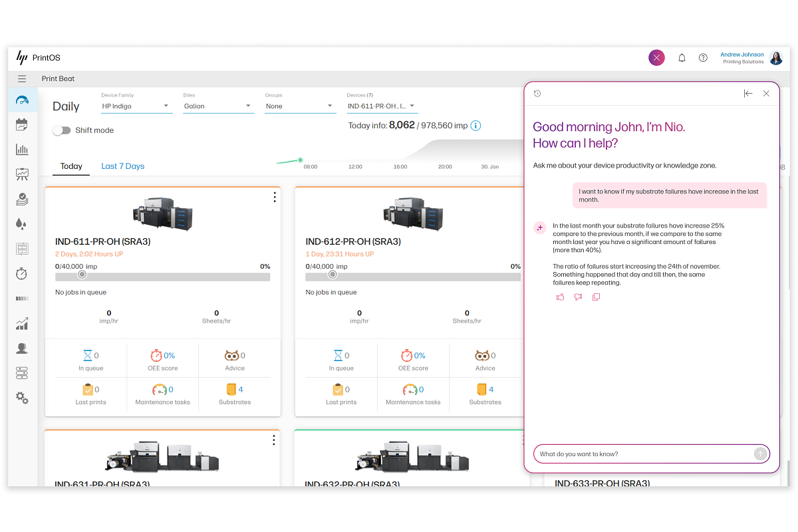Viewport: 798px width, 532px height.
Task: Open the gradient bar sidebar icon
Action: click(x=22, y=299)
